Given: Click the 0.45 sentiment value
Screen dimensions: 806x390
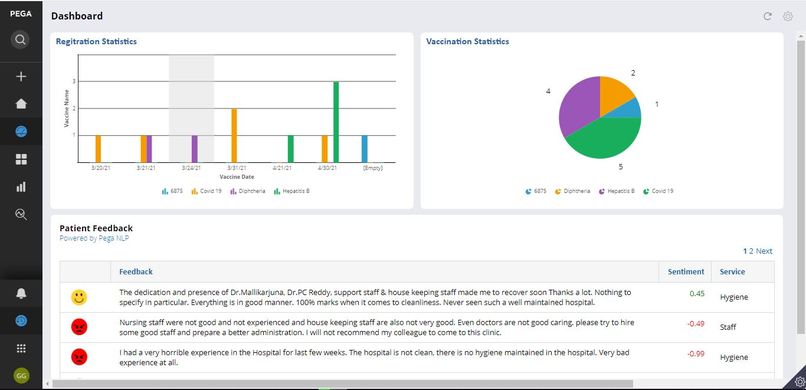Looking at the screenshot, I should tap(697, 294).
